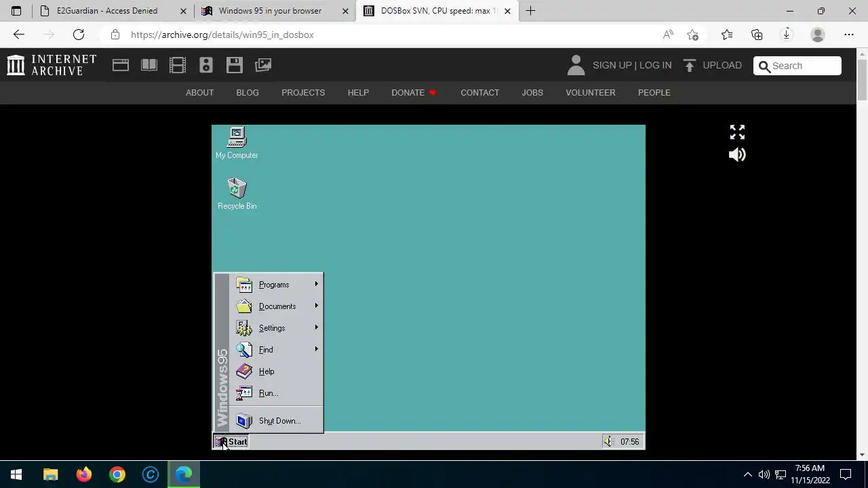Screen dimensions: 868x488
Task: Enter emulator fullscreen mode icon
Action: click(x=737, y=132)
